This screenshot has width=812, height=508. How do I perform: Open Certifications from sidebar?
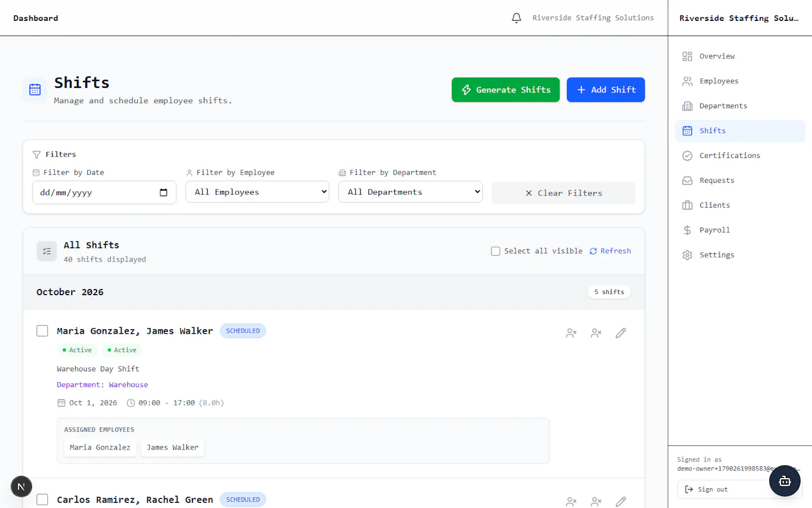pyautogui.click(x=739, y=156)
